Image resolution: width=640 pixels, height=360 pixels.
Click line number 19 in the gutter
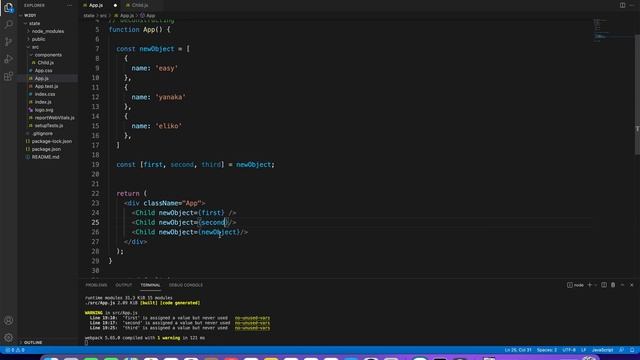95,164
